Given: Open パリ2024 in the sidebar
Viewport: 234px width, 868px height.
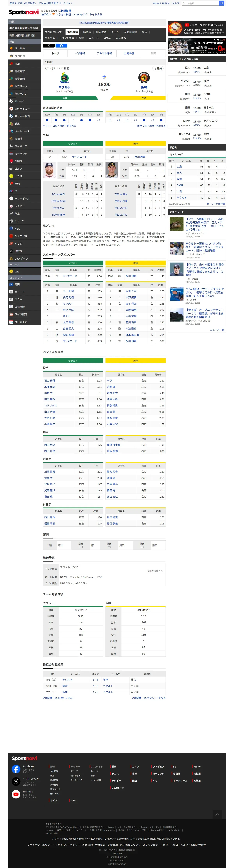Looking at the screenshot, I should coord(24,48).
